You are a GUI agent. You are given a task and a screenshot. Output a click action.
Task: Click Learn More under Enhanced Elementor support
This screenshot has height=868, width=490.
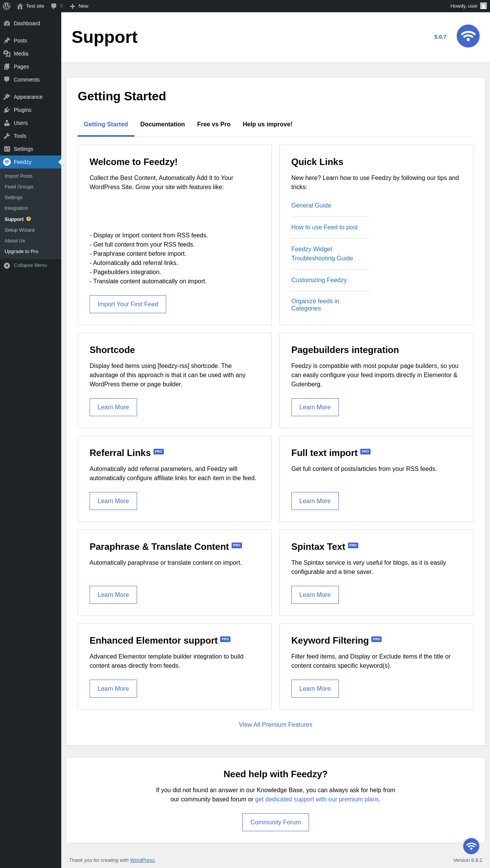tap(113, 688)
